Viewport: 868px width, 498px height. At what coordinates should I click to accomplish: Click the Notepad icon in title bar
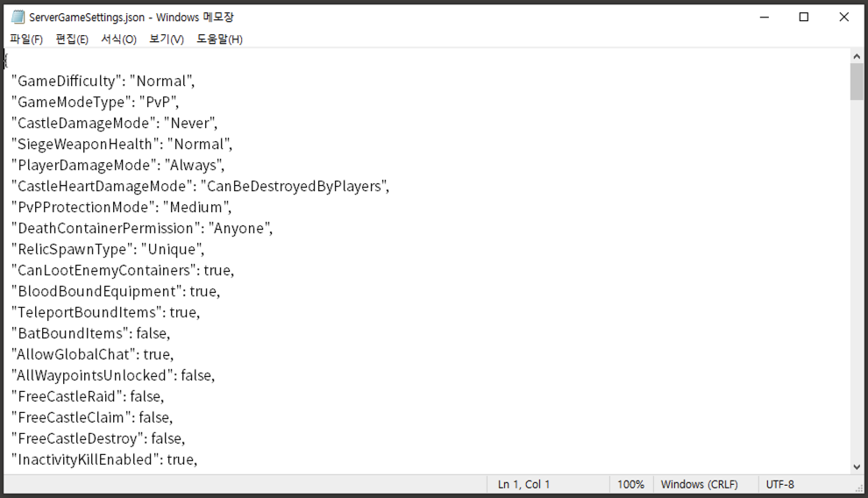click(18, 18)
